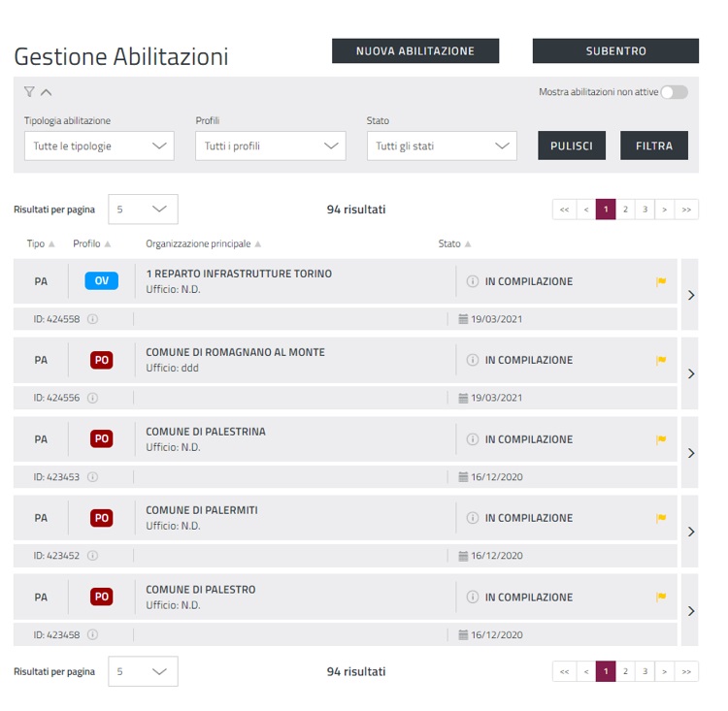Click info icon next to ID 424558
Viewport: 728px width, 711px height.
(93, 319)
